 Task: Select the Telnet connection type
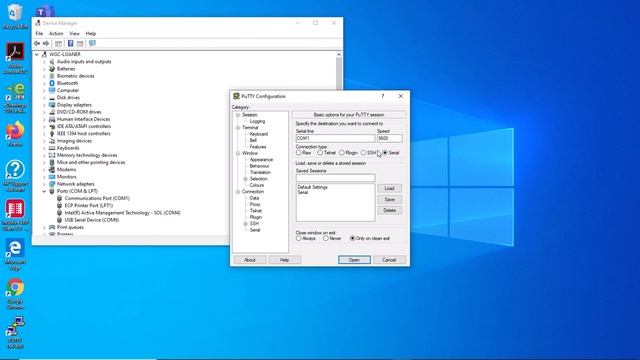(320, 153)
